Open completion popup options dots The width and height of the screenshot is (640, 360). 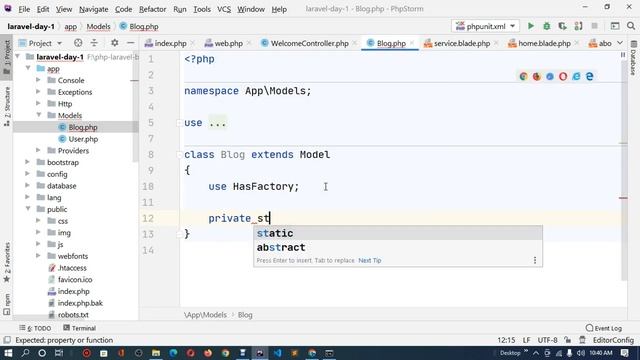click(x=535, y=260)
